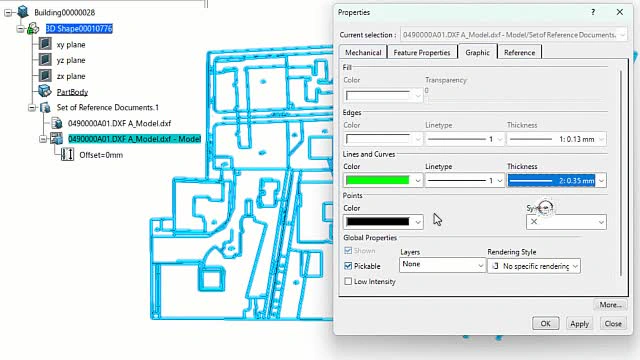Select 0490000A01.DXF A_Model.dxf entry
Screen dimensions: 640x360
(x=119, y=123)
